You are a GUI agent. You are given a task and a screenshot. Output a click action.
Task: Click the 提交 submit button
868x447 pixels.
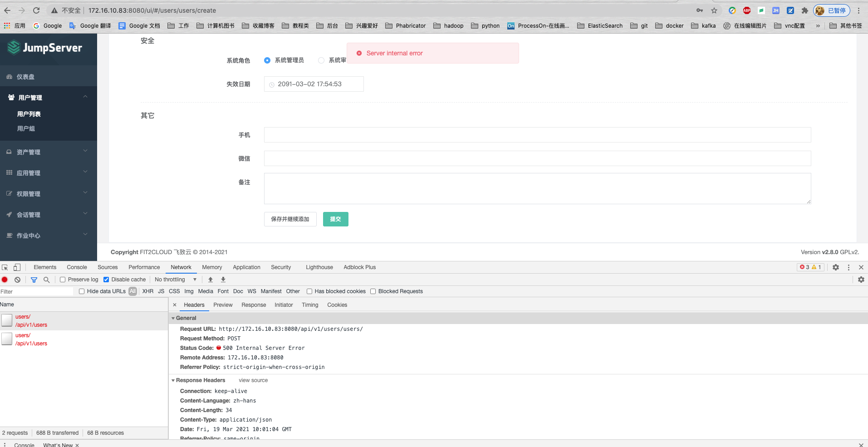pos(335,219)
